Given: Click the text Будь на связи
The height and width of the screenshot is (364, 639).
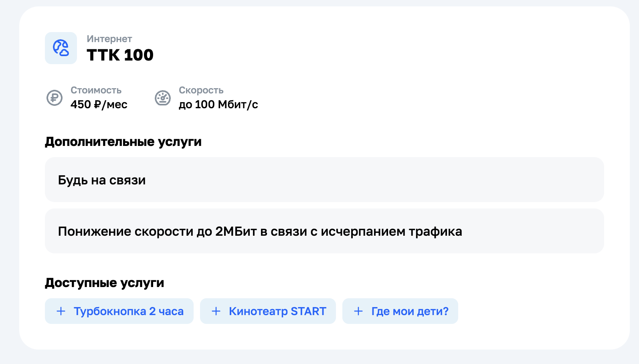Looking at the screenshot, I should tap(102, 180).
